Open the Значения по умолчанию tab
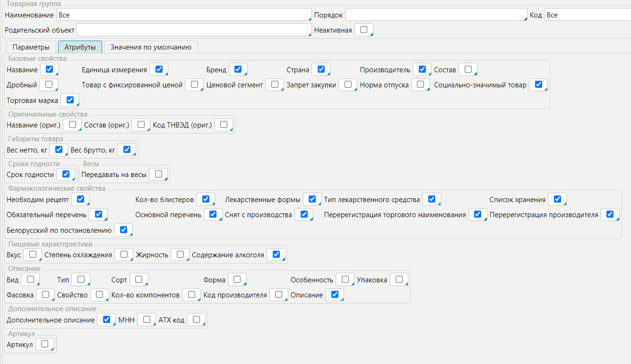This screenshot has width=631, height=364. [x=151, y=47]
